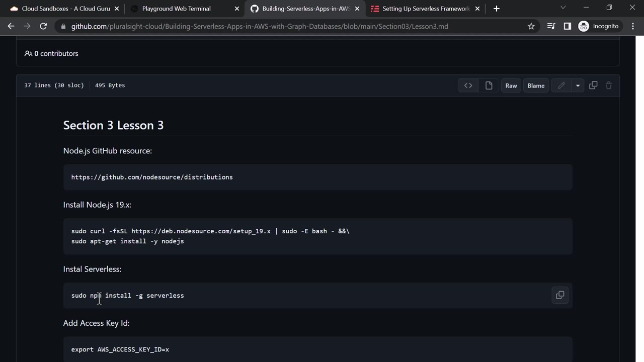Copy the npm install serverless command
The height and width of the screenshot is (362, 644).
point(560,295)
